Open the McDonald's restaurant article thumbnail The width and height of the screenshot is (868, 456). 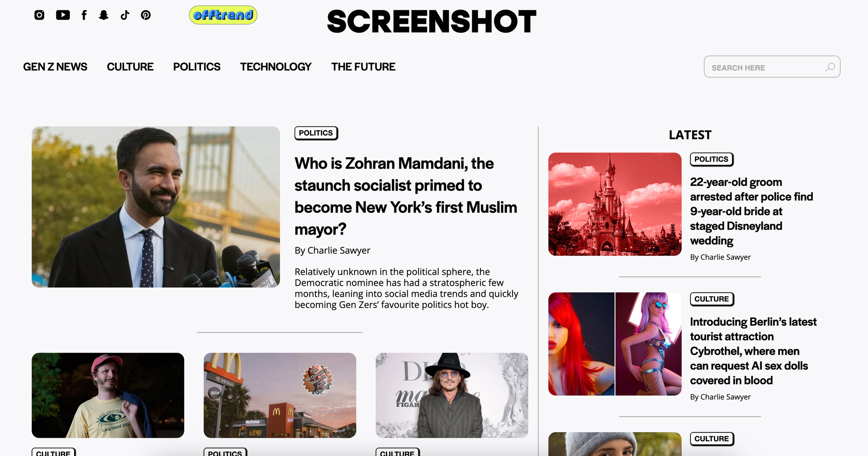tap(280, 395)
